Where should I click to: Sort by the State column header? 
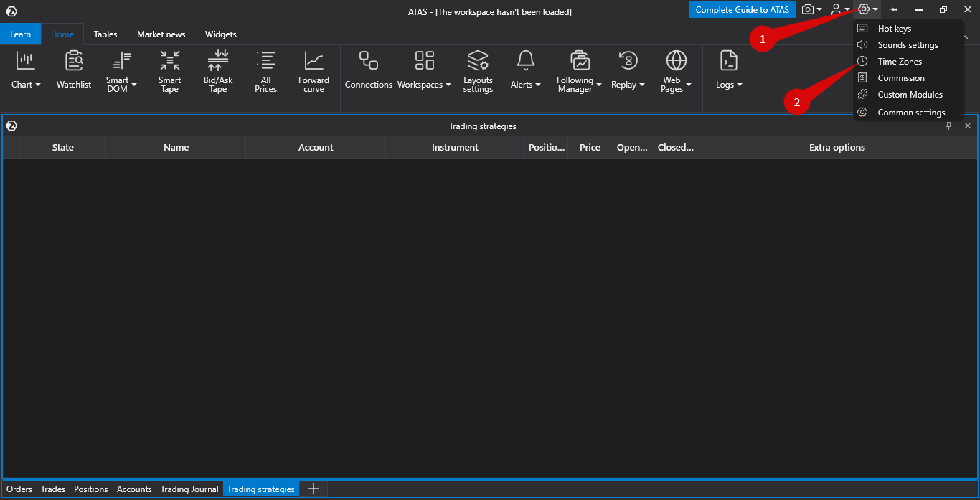[63, 147]
